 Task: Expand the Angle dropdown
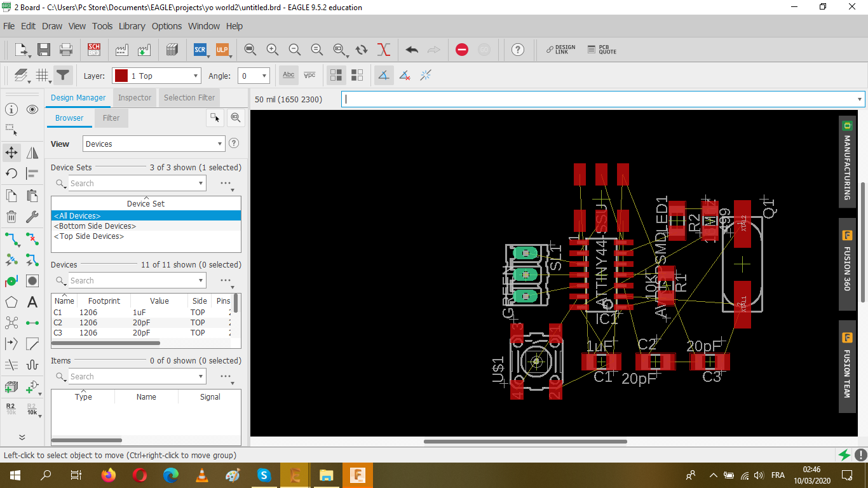coord(254,76)
